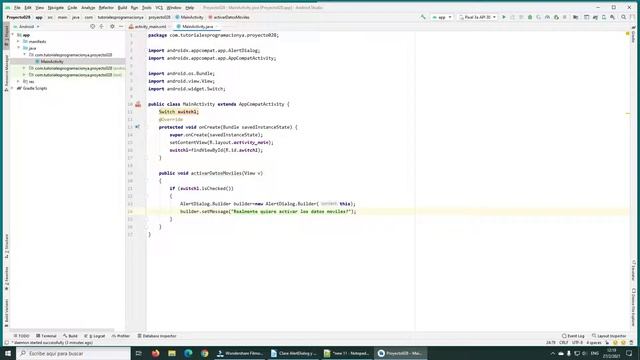Image resolution: width=640 pixels, height=360 pixels.
Task: Open the Profiler tool window
Action: (120, 336)
